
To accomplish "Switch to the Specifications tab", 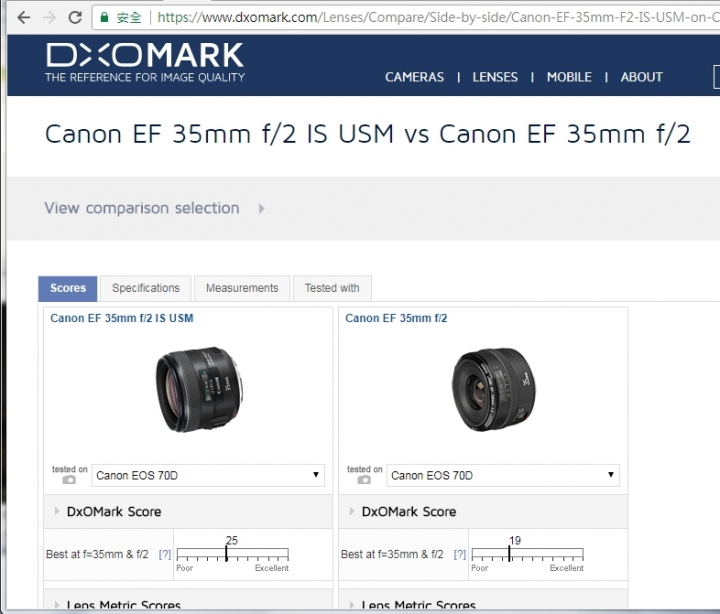I will 146,288.
